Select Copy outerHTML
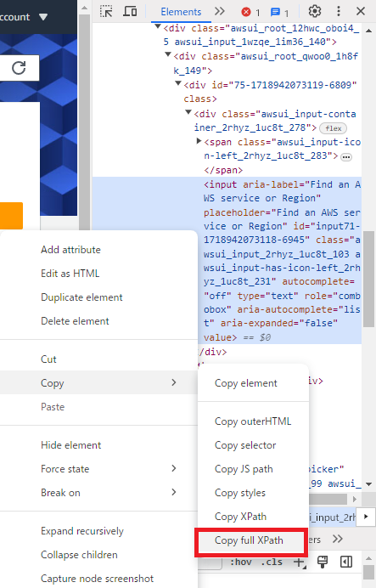The image size is (376, 588). 253,421
